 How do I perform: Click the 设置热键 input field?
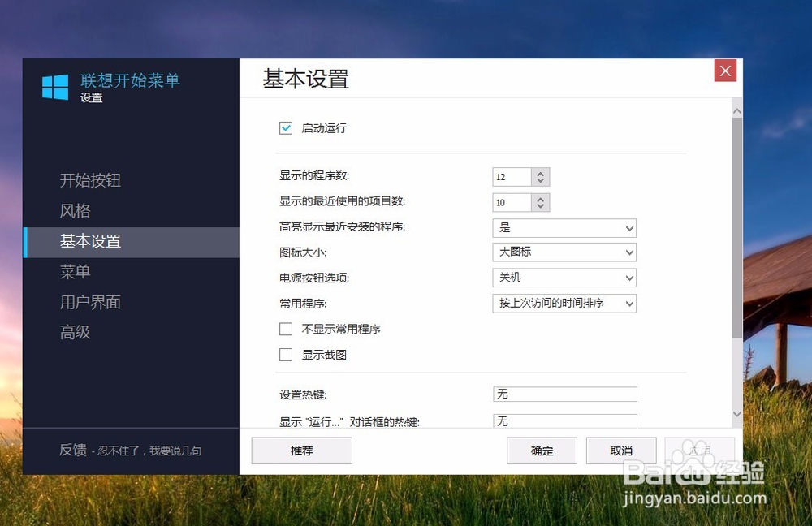click(x=564, y=394)
